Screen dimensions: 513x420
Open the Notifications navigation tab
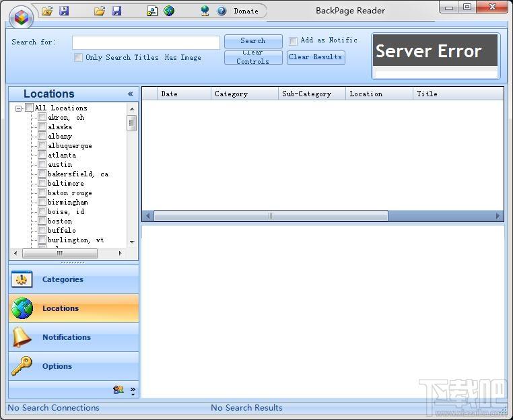click(73, 337)
